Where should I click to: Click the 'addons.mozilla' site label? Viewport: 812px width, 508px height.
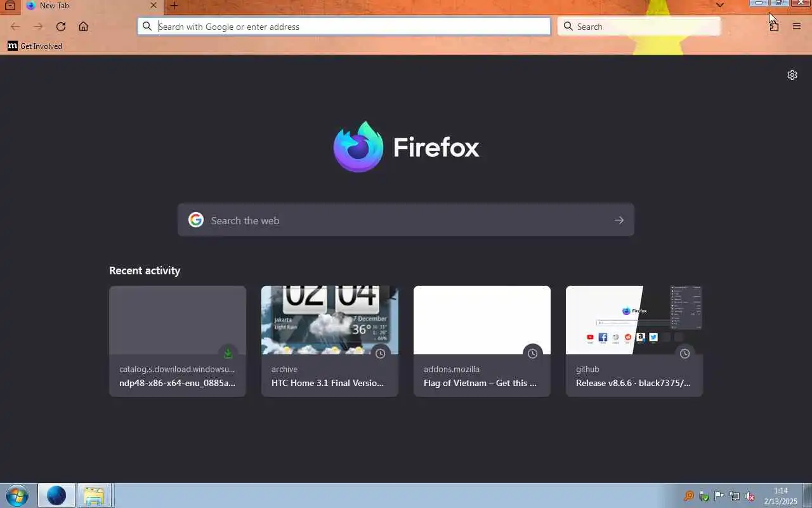[x=452, y=369]
